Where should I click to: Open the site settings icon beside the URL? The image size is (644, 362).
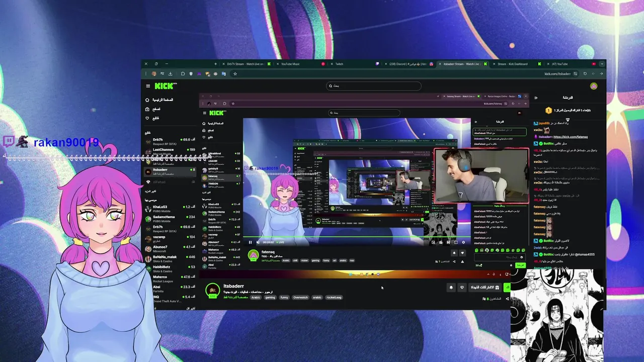575,73
